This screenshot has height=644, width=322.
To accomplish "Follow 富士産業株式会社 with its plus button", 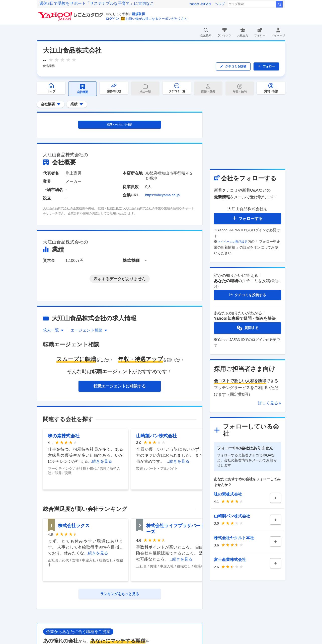I will (275, 563).
